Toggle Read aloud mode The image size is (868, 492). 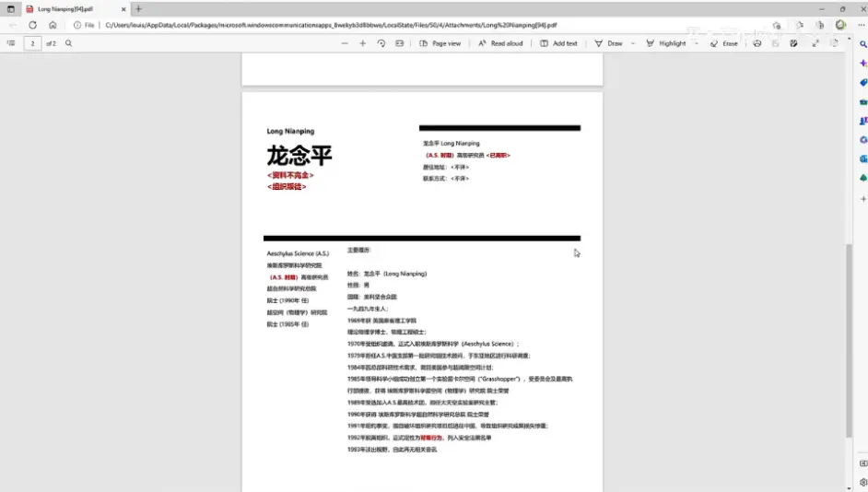tap(500, 43)
